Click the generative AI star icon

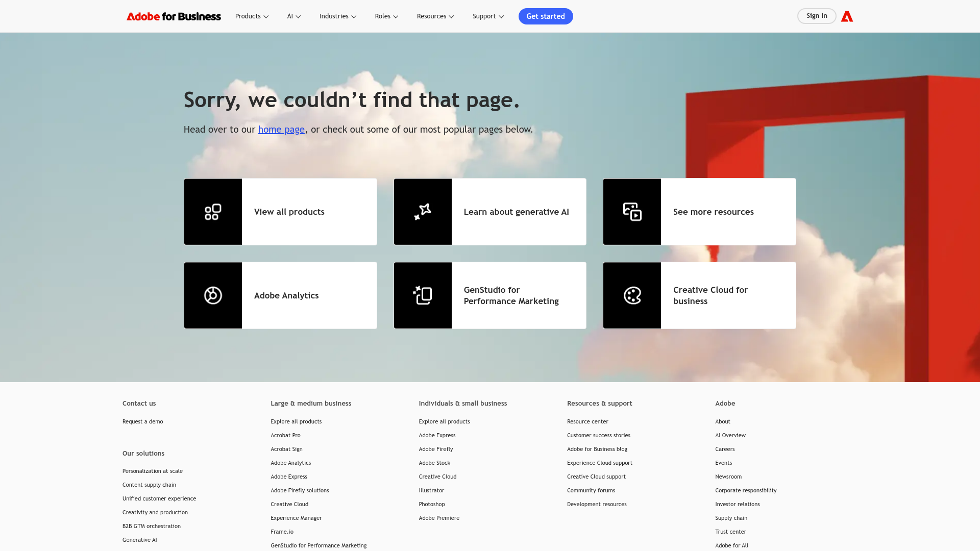point(423,211)
